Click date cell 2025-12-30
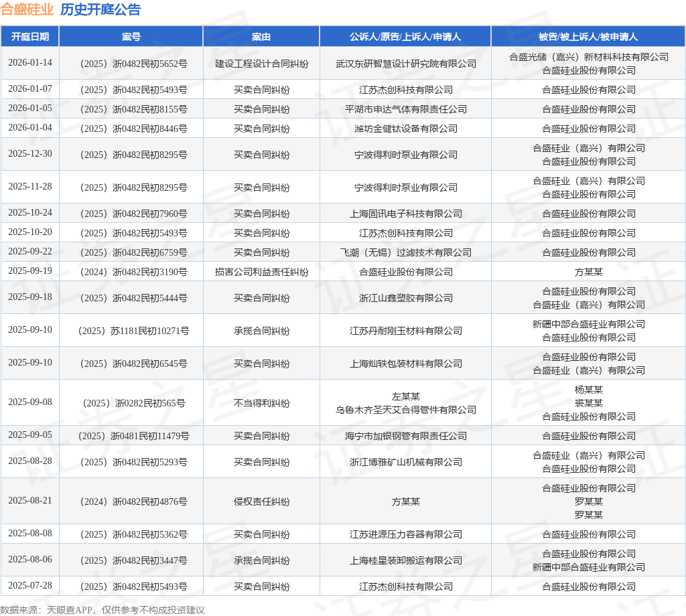This screenshot has height=616, width=686. [29, 153]
